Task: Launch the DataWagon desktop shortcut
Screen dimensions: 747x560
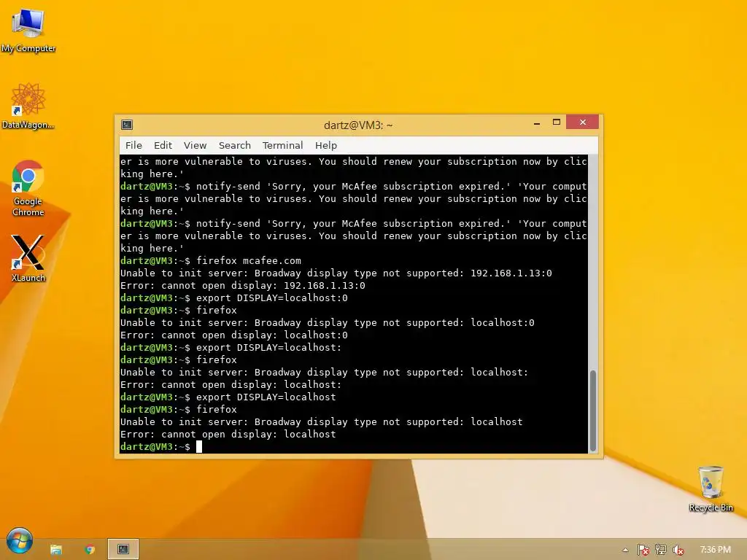Action: (x=28, y=106)
